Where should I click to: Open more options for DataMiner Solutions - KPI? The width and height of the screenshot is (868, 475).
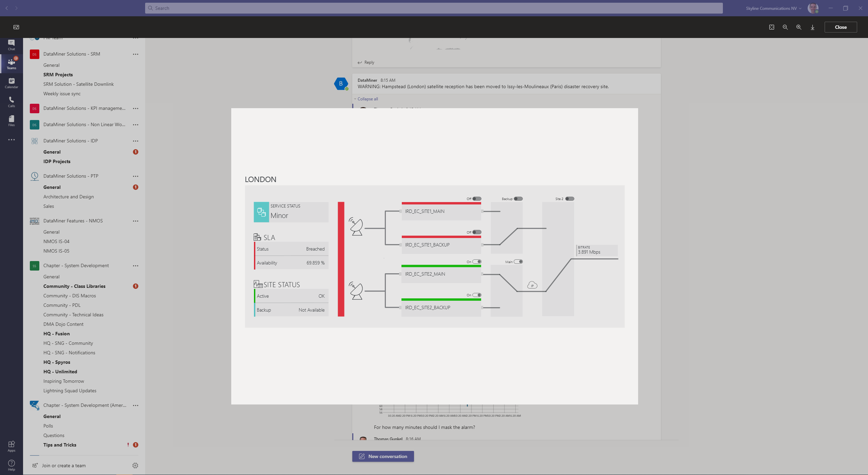click(x=136, y=108)
